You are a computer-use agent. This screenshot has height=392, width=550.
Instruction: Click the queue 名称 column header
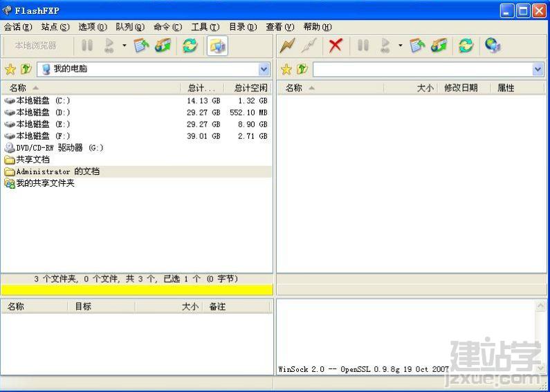pos(34,307)
